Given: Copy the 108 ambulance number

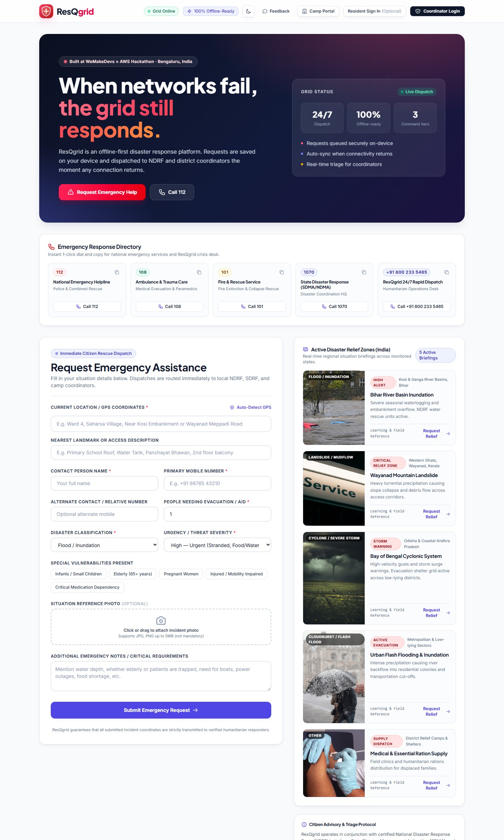Looking at the screenshot, I should coord(199,272).
